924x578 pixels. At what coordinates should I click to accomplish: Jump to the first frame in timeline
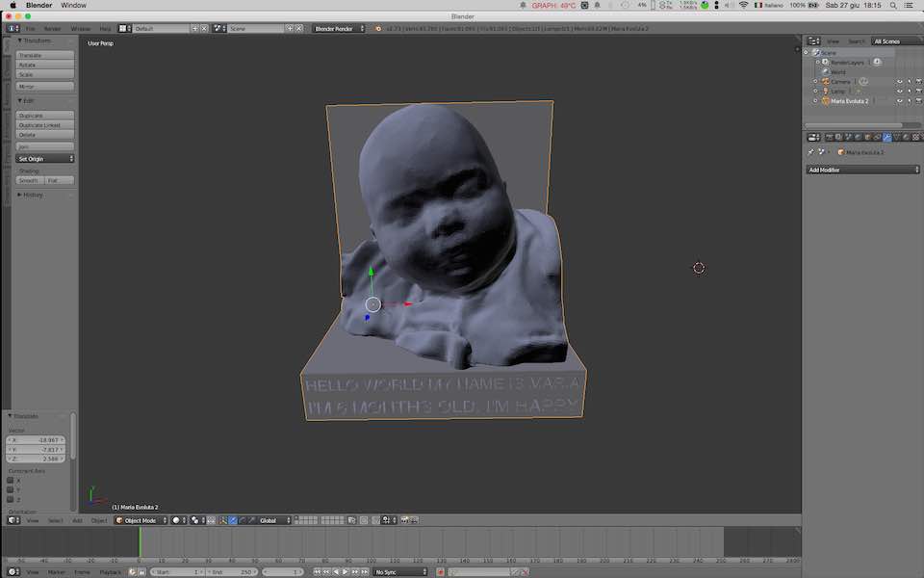(x=317, y=572)
